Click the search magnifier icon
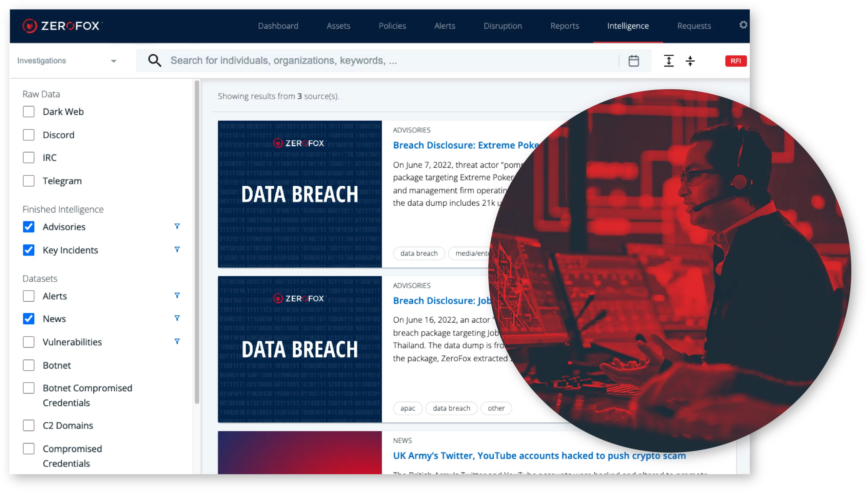The image size is (868, 491). (155, 60)
